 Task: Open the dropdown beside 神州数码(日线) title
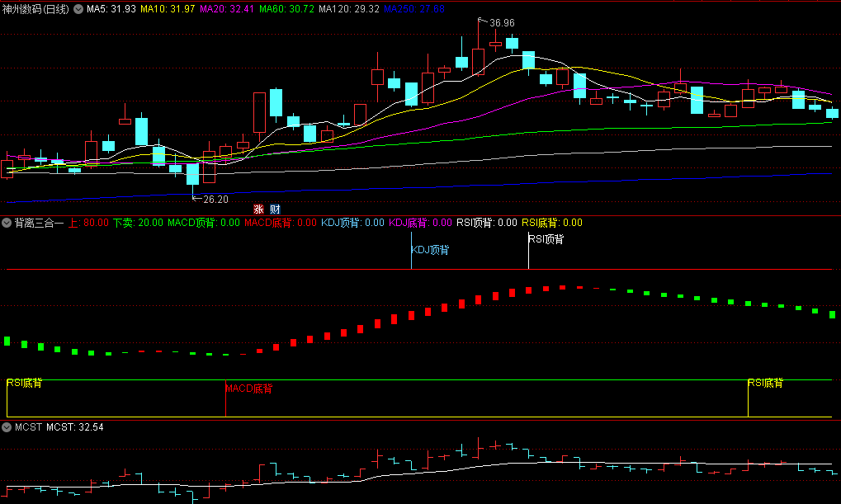point(78,9)
